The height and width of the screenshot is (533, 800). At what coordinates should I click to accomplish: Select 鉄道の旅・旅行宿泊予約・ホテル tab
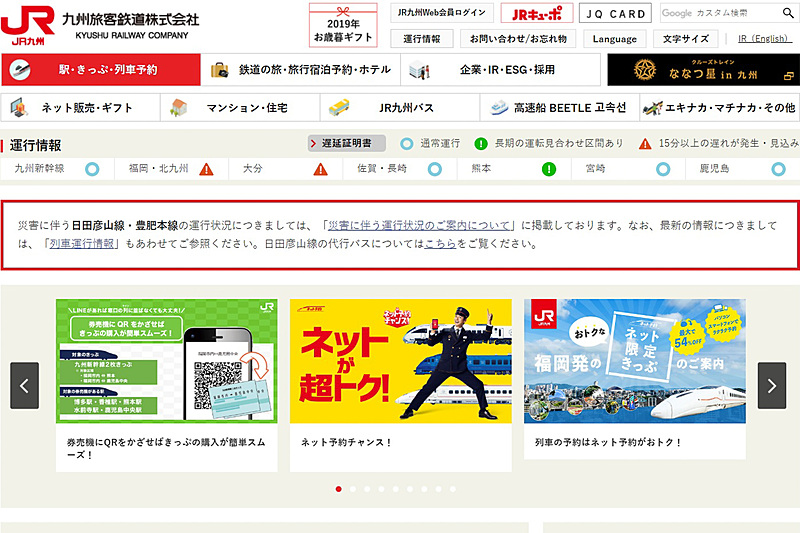301,69
